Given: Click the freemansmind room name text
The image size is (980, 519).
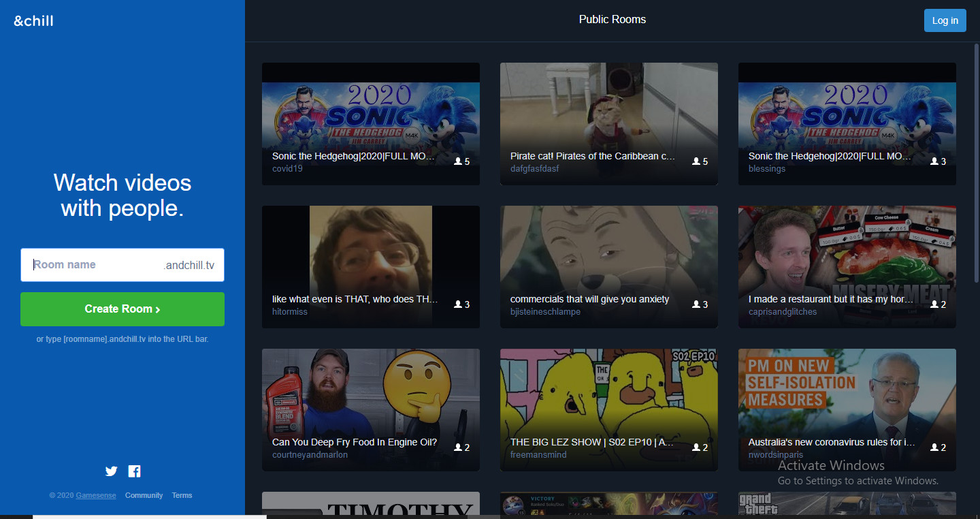Looking at the screenshot, I should click(x=538, y=455).
